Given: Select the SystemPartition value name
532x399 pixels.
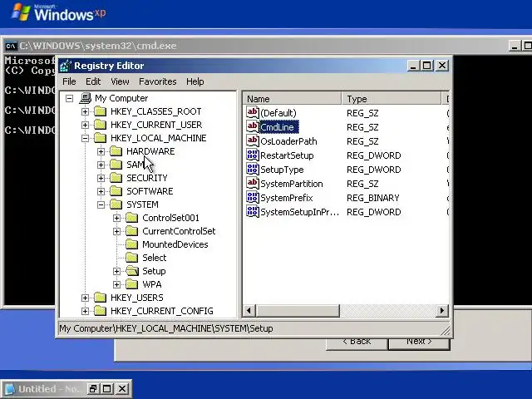Looking at the screenshot, I should (x=292, y=184).
